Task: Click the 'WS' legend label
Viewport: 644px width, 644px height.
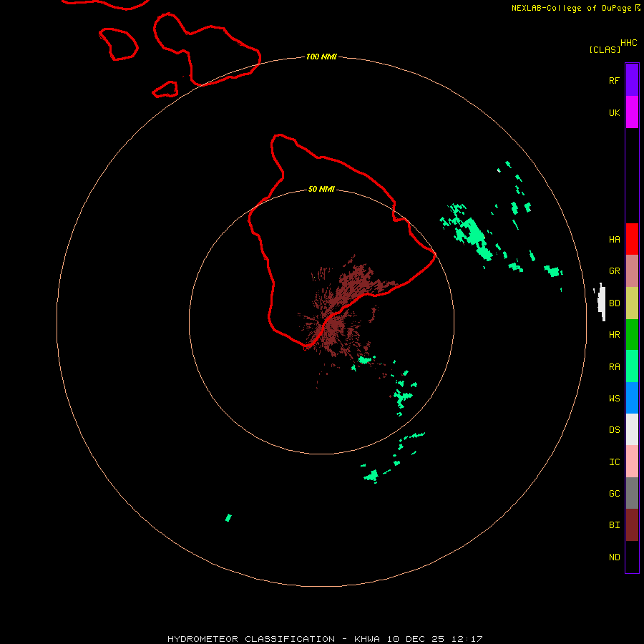Action: click(614, 399)
